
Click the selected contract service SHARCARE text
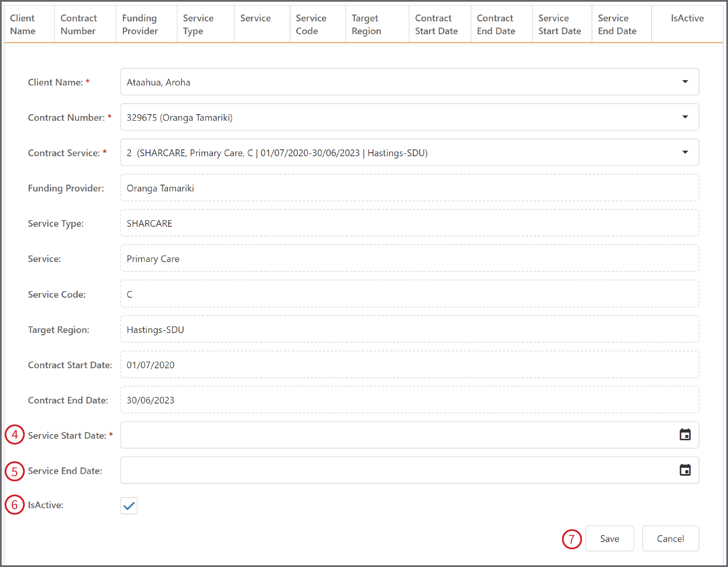pyautogui.click(x=277, y=153)
